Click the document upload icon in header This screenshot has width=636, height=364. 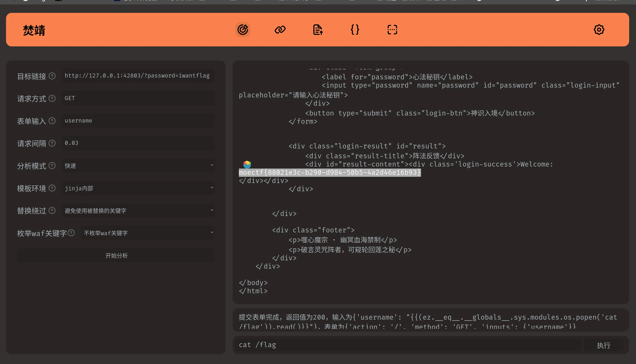(317, 30)
